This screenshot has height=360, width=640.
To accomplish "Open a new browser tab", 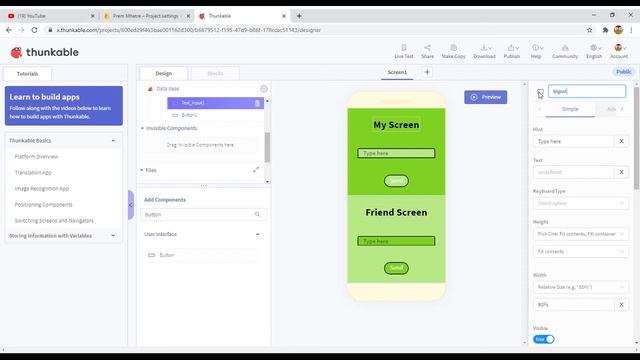I will tap(299, 16).
